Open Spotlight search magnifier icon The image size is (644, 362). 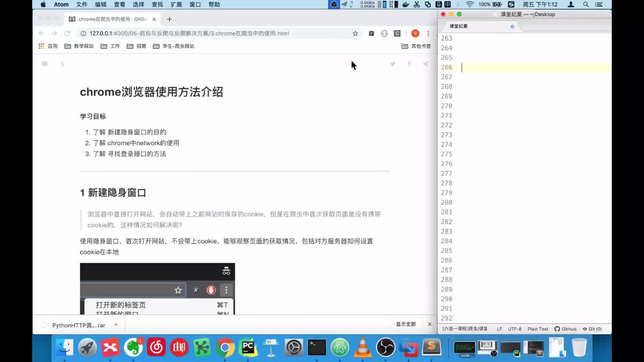click(586, 5)
